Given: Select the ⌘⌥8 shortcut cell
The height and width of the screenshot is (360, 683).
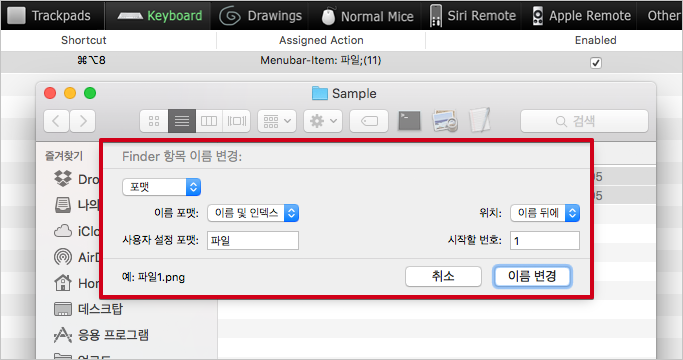Looking at the screenshot, I should click(91, 60).
